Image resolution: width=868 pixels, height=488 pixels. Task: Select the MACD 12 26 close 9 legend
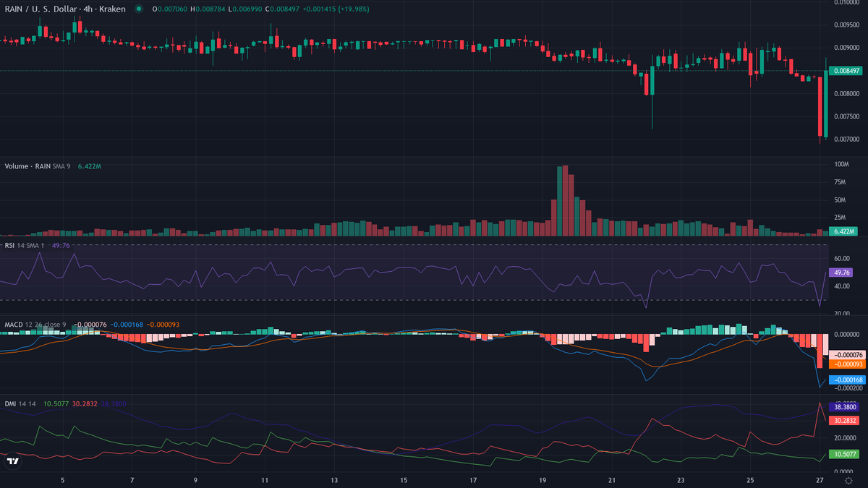35,324
